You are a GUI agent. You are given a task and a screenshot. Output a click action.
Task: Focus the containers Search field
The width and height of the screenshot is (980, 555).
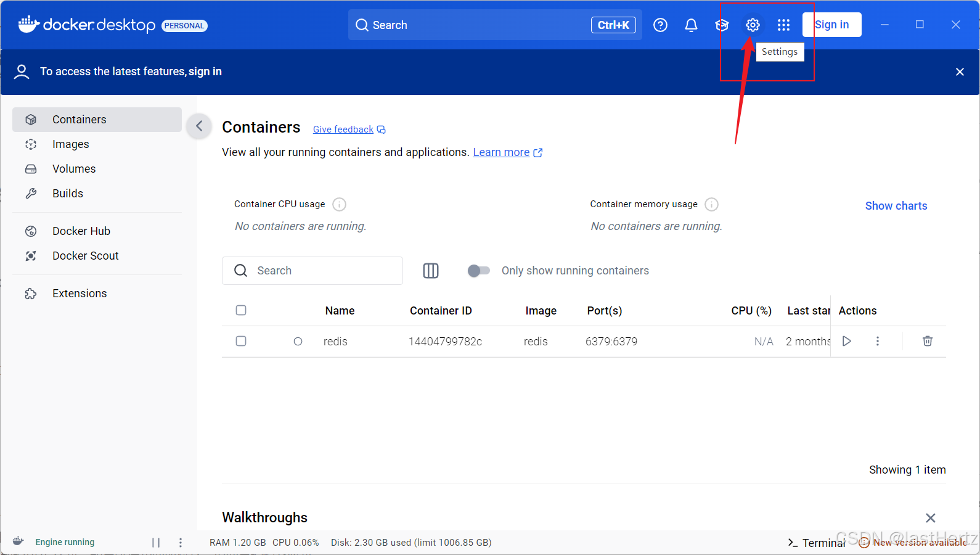(312, 271)
